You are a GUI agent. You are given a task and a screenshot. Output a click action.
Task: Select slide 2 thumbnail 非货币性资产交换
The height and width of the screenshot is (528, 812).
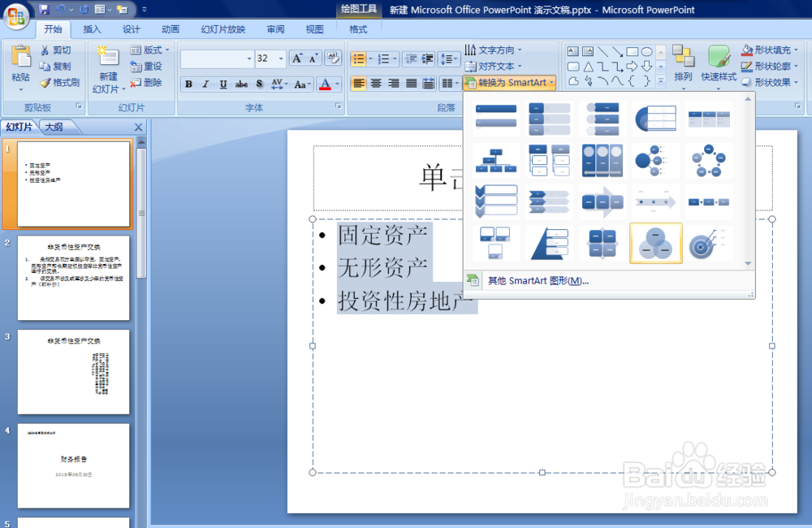(74, 279)
